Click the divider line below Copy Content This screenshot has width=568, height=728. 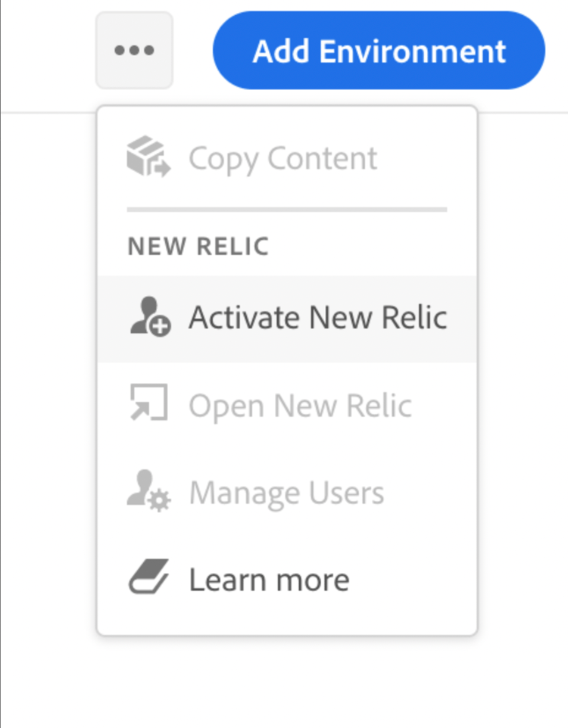click(x=287, y=210)
